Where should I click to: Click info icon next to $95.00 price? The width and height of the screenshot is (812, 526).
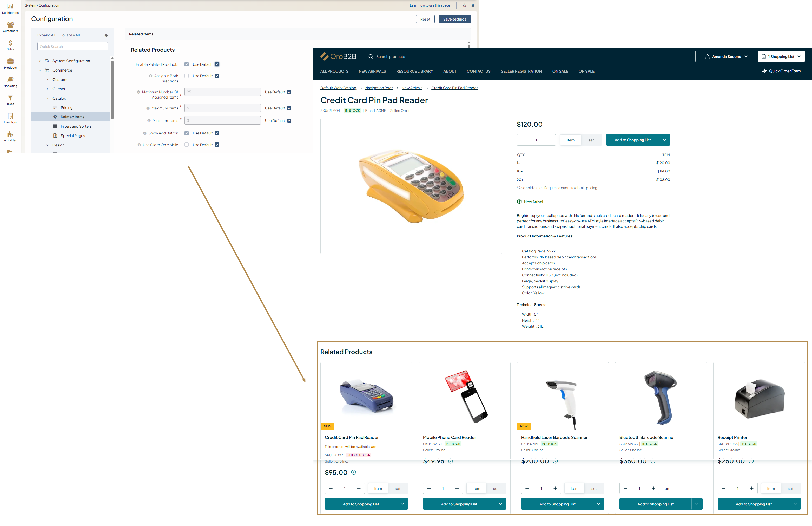coord(353,472)
